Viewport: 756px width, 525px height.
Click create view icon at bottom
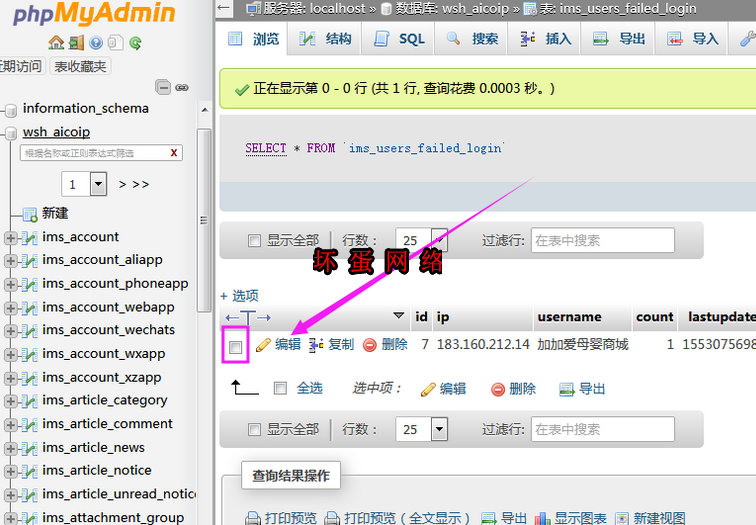point(622,519)
